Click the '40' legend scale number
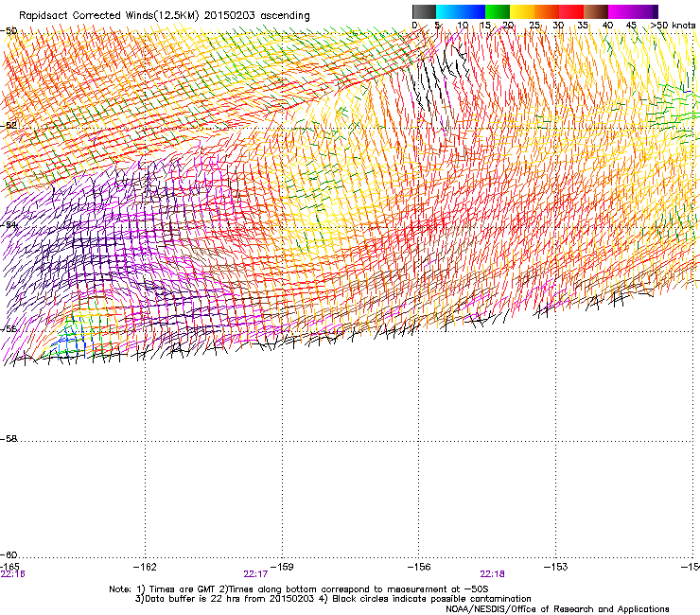The image size is (700, 615). tap(607, 26)
